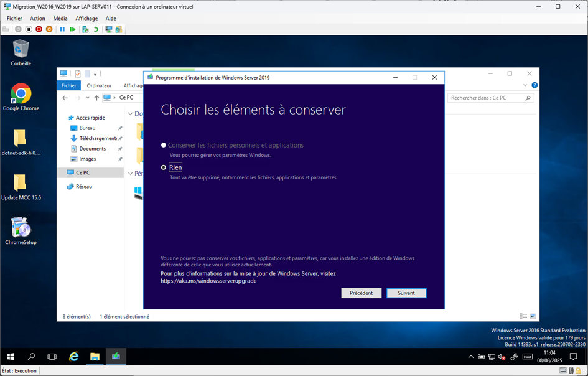Click the Précédent button
Viewport: 588px width, 376px height.
point(361,293)
